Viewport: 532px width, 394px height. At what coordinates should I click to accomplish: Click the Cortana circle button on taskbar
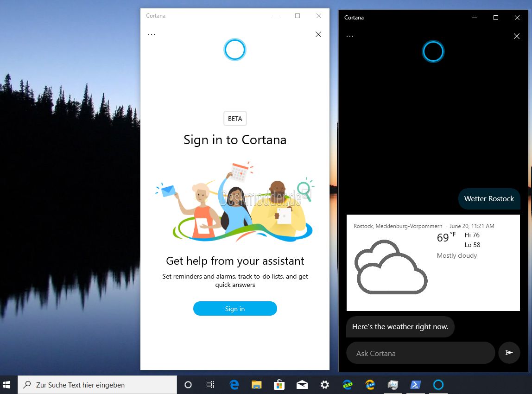(x=188, y=385)
